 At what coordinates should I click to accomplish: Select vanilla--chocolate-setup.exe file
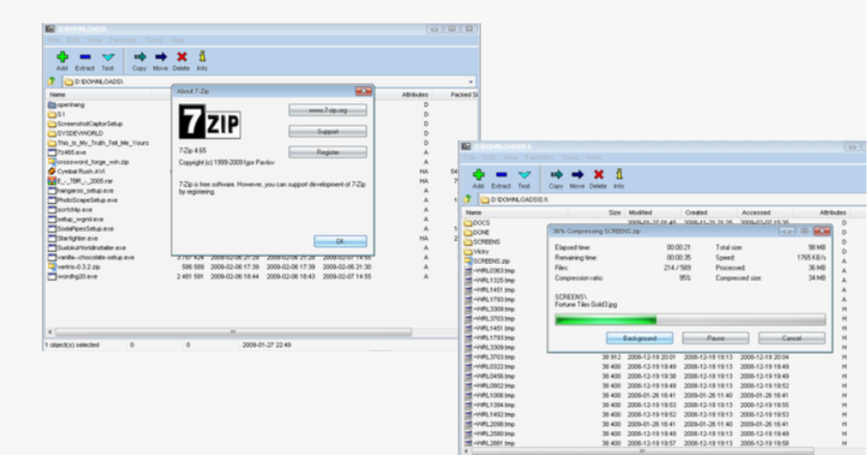point(91,257)
